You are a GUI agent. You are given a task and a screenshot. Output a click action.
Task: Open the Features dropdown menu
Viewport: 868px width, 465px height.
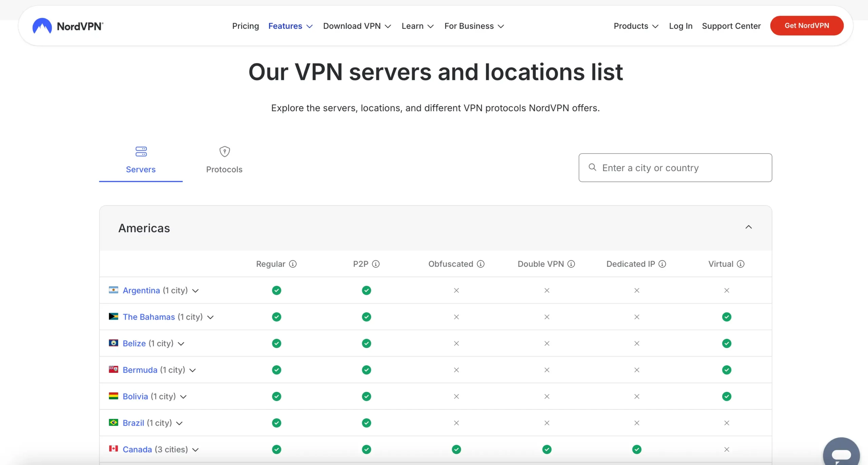291,26
